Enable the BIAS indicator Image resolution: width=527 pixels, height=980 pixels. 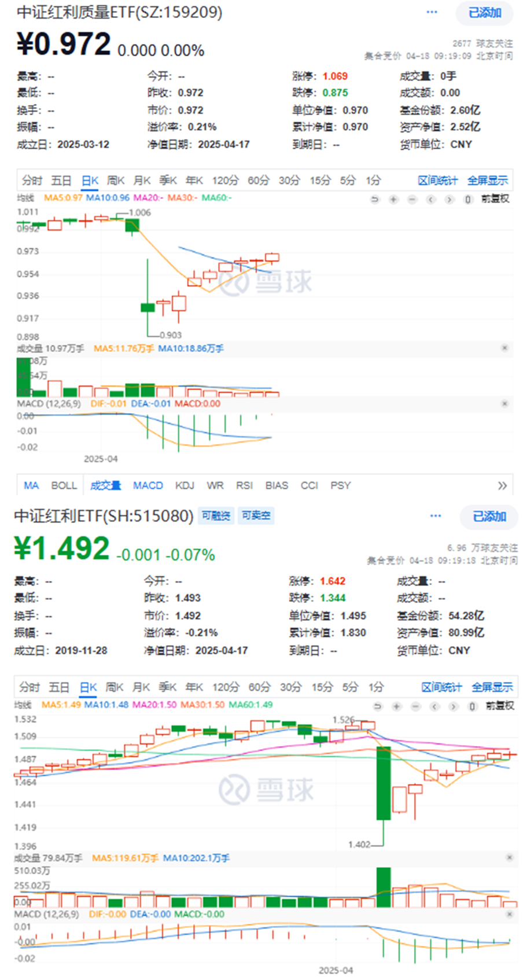pyautogui.click(x=277, y=485)
